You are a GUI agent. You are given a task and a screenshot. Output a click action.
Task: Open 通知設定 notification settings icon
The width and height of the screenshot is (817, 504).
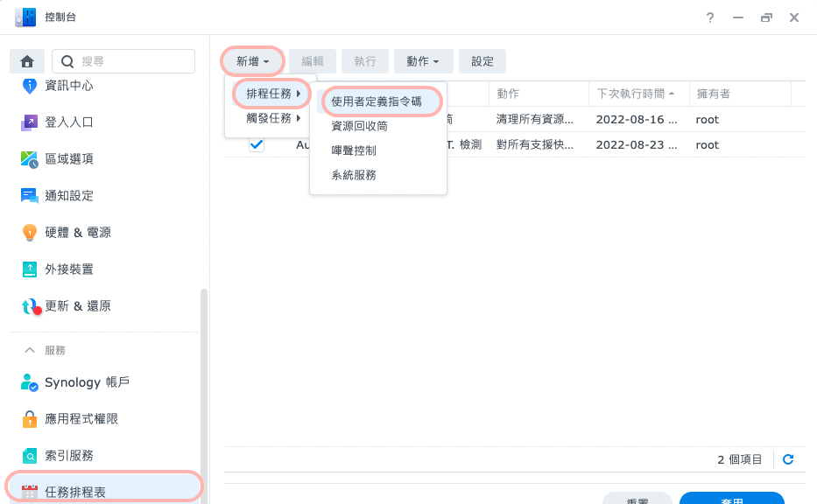30,196
